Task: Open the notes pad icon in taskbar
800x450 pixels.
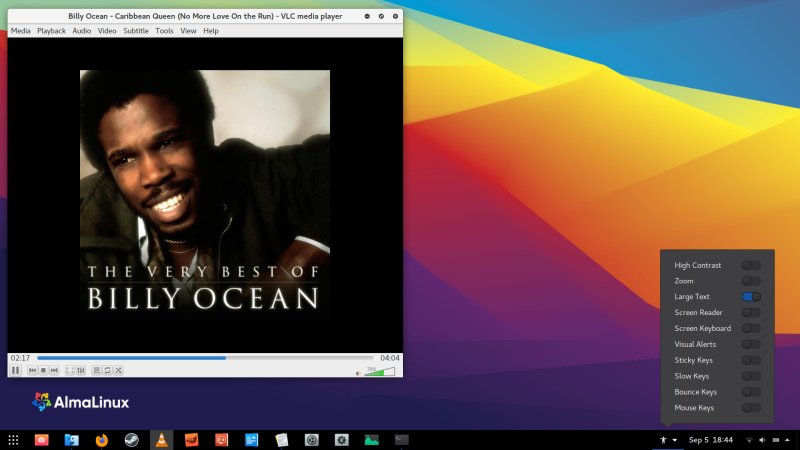Action: click(x=282, y=440)
